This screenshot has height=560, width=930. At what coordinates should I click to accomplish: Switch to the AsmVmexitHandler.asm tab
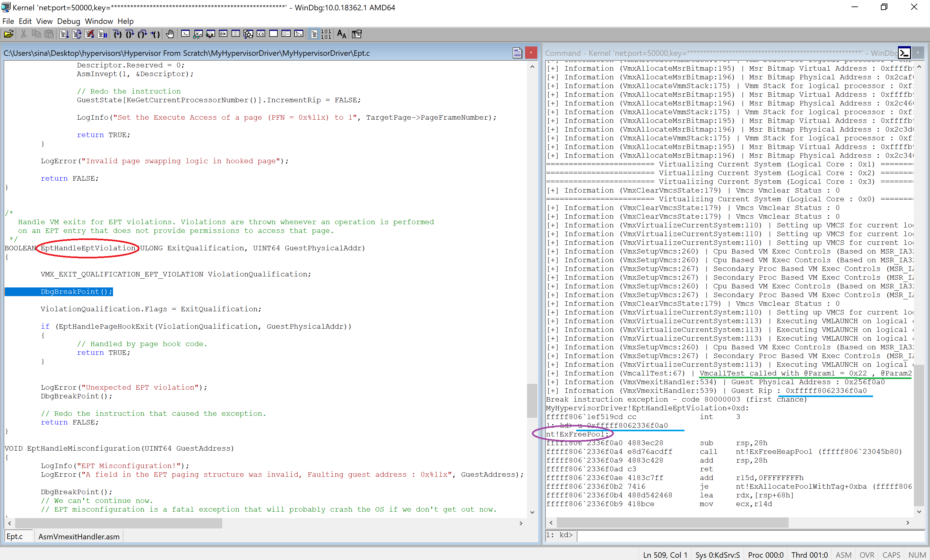pos(78,537)
